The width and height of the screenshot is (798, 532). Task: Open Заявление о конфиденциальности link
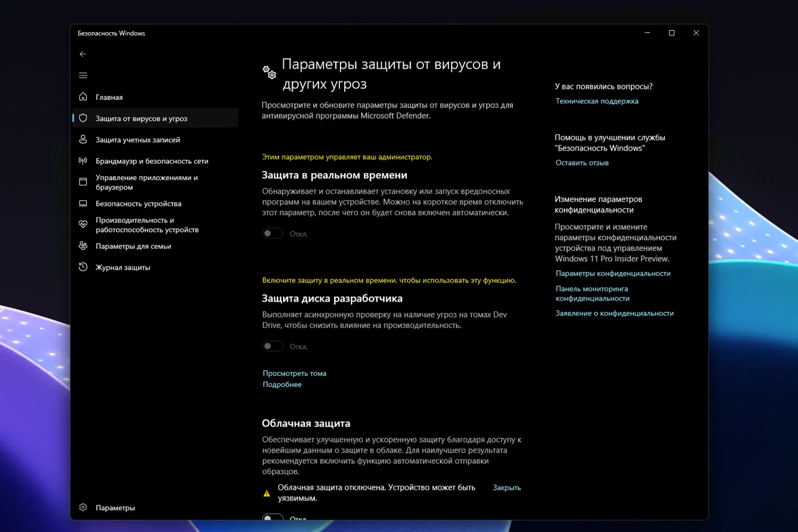[614, 313]
